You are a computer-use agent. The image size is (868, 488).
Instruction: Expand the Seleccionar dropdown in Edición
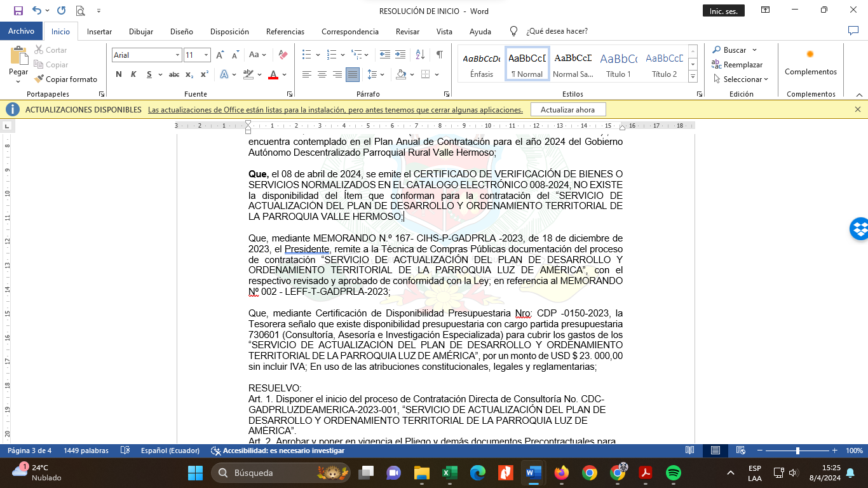point(742,79)
